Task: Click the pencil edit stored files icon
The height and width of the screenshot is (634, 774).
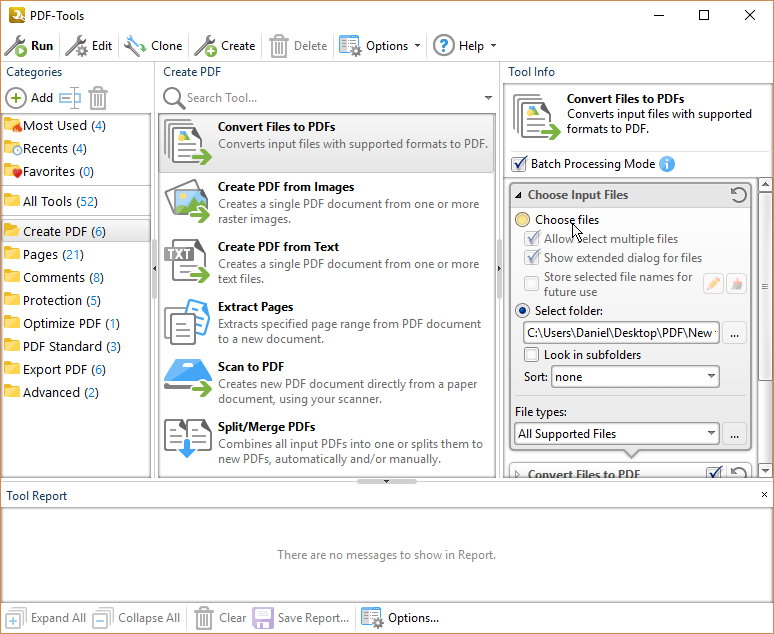Action: click(713, 284)
